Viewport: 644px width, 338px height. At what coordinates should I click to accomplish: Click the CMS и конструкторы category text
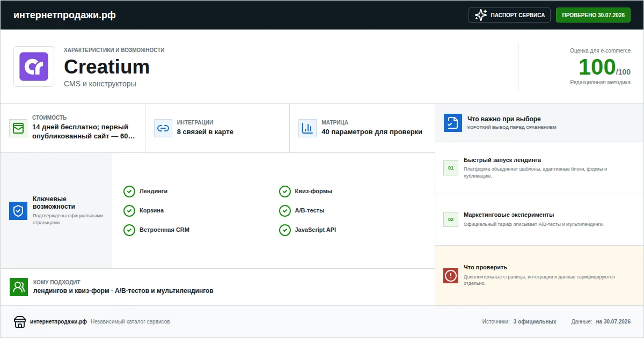[x=100, y=84]
